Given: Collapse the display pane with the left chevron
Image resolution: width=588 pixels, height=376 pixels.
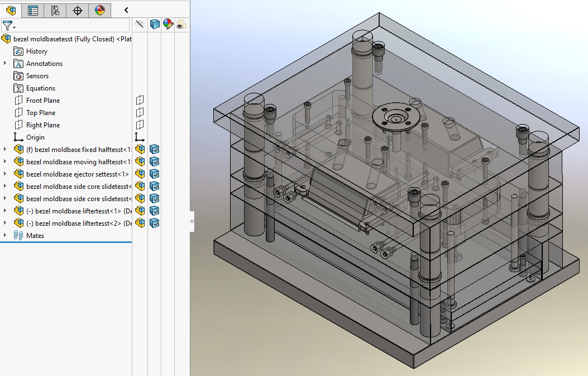Looking at the screenshot, I should tap(126, 10).
